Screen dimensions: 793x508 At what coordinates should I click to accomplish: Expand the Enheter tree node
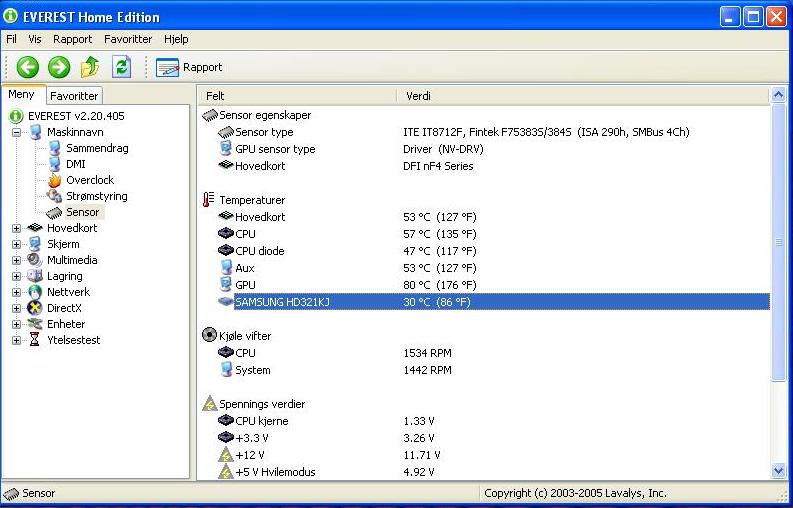(16, 324)
